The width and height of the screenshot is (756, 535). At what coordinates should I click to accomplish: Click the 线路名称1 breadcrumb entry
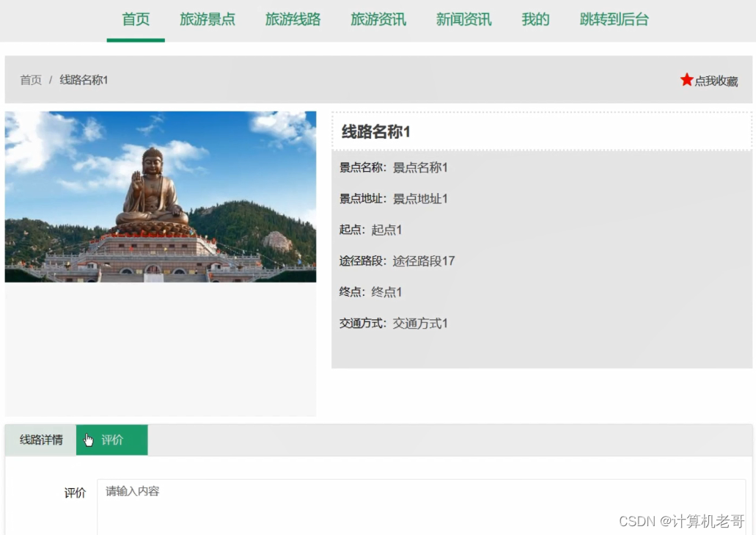pyautogui.click(x=84, y=80)
